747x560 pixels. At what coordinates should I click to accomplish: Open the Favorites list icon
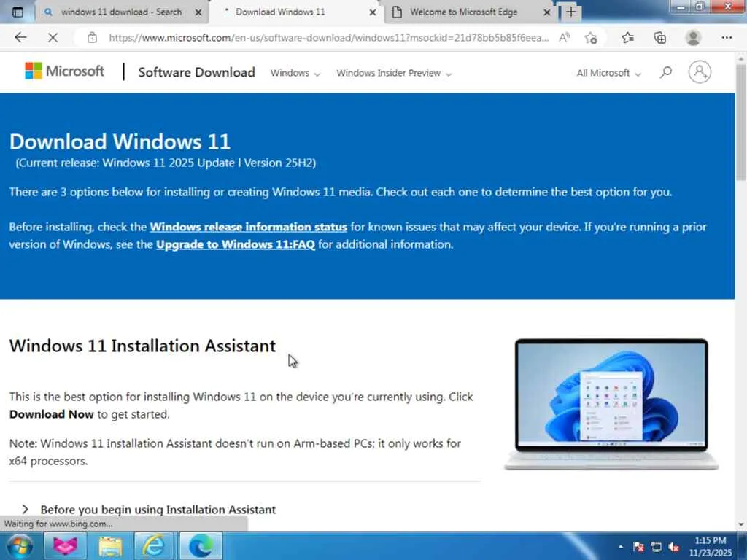tap(628, 38)
